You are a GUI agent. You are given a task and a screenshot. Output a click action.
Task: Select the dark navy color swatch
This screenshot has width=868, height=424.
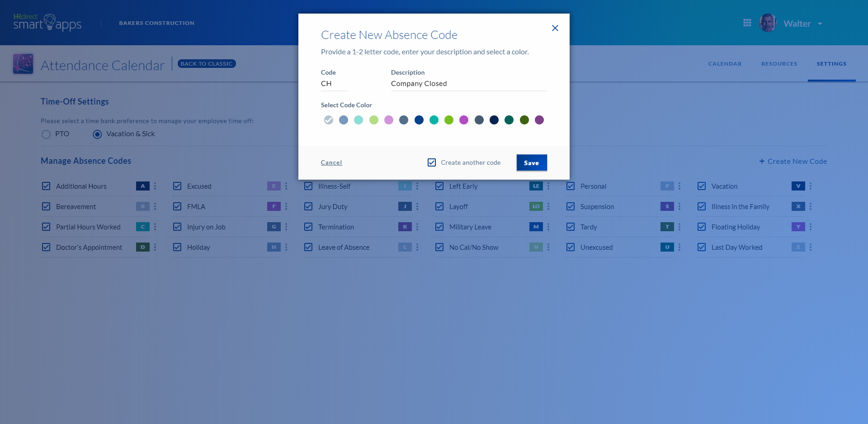(x=494, y=120)
